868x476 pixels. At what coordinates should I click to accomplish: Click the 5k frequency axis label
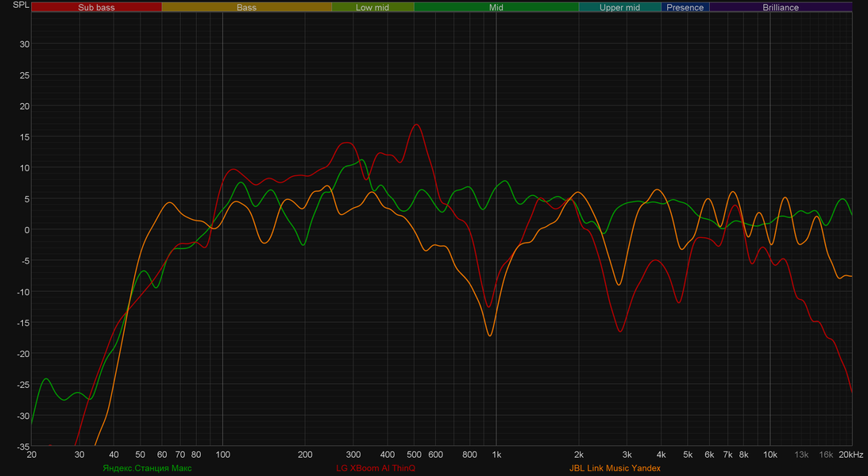coord(688,455)
